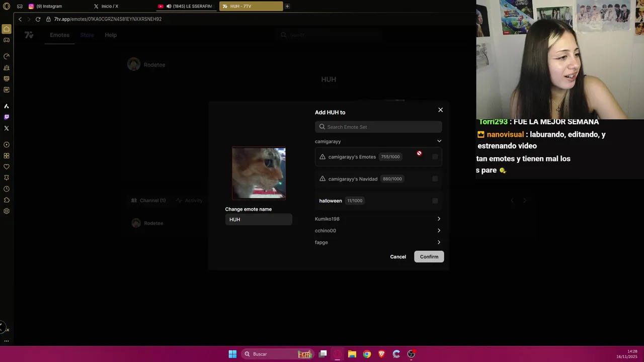The image size is (644, 362).
Task: Open the Windows Start menu
Action: 232,354
